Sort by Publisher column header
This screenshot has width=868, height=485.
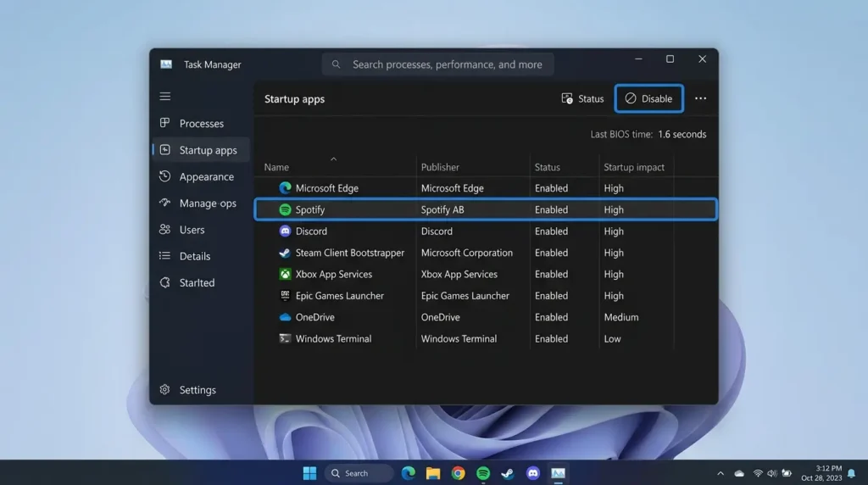pyautogui.click(x=440, y=167)
